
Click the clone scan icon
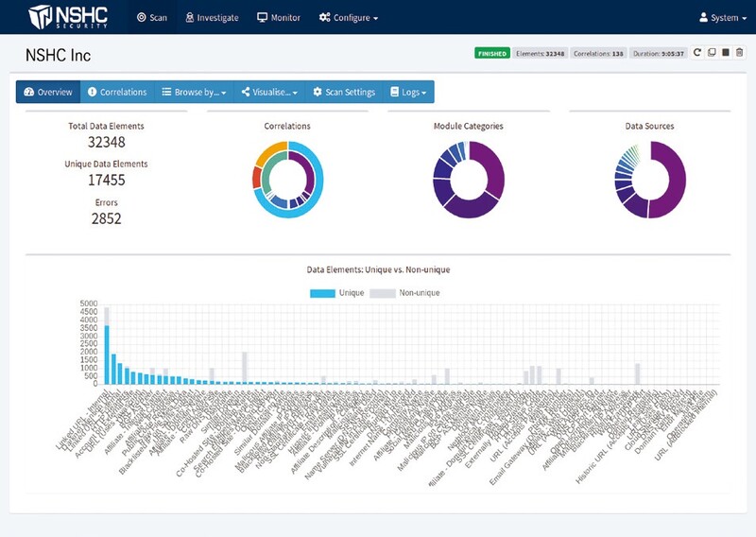tap(712, 53)
